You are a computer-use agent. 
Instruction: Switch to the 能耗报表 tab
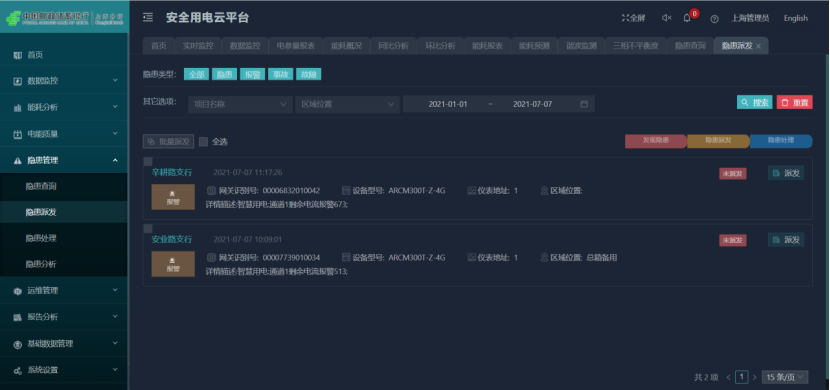click(487, 46)
